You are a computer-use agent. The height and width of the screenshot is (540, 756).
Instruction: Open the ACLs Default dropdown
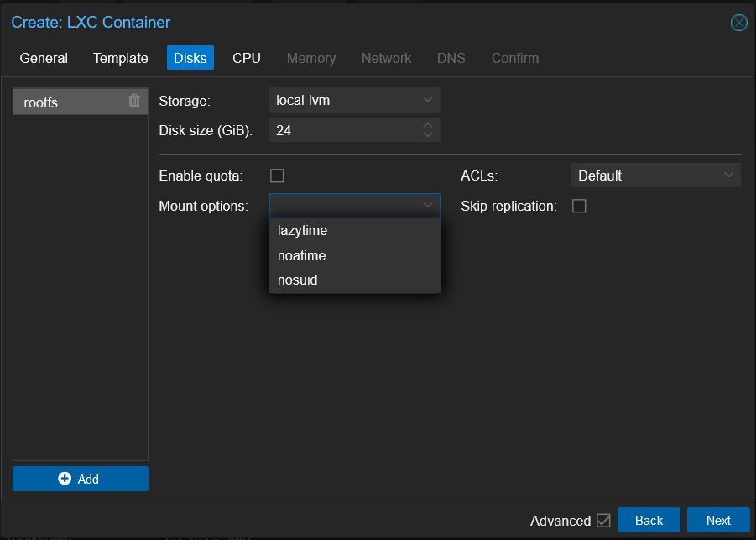point(654,175)
